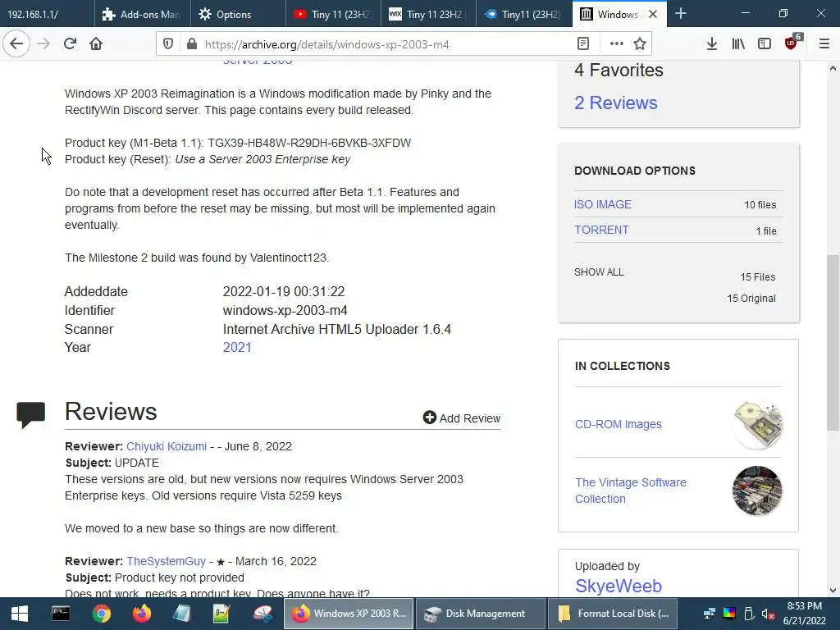Open the TORRENT download link
Image resolution: width=840 pixels, height=630 pixels.
pos(601,230)
